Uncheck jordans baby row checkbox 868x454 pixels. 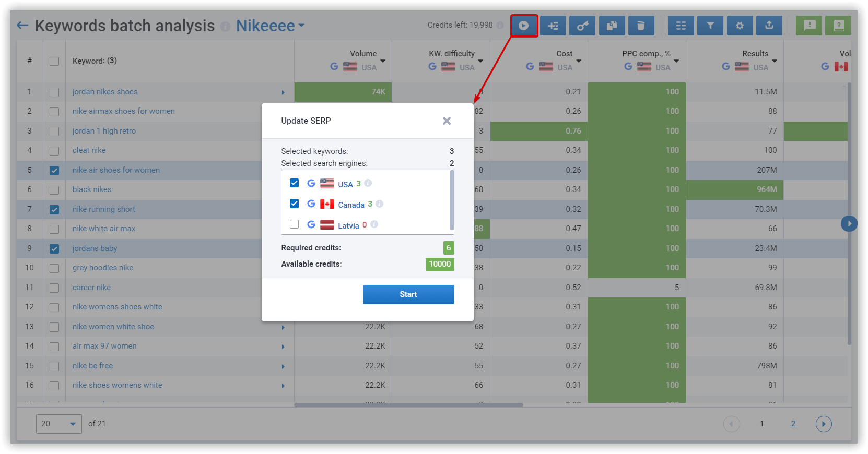tap(54, 249)
